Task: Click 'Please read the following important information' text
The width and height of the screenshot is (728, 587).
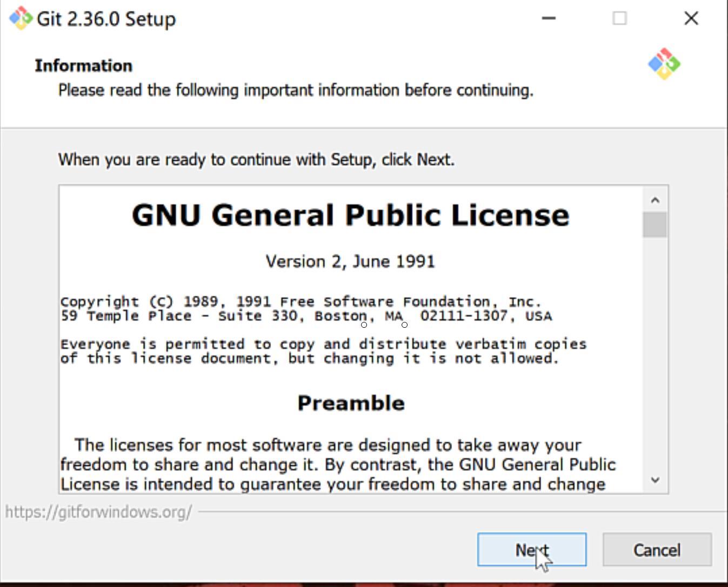Action: 296,90
